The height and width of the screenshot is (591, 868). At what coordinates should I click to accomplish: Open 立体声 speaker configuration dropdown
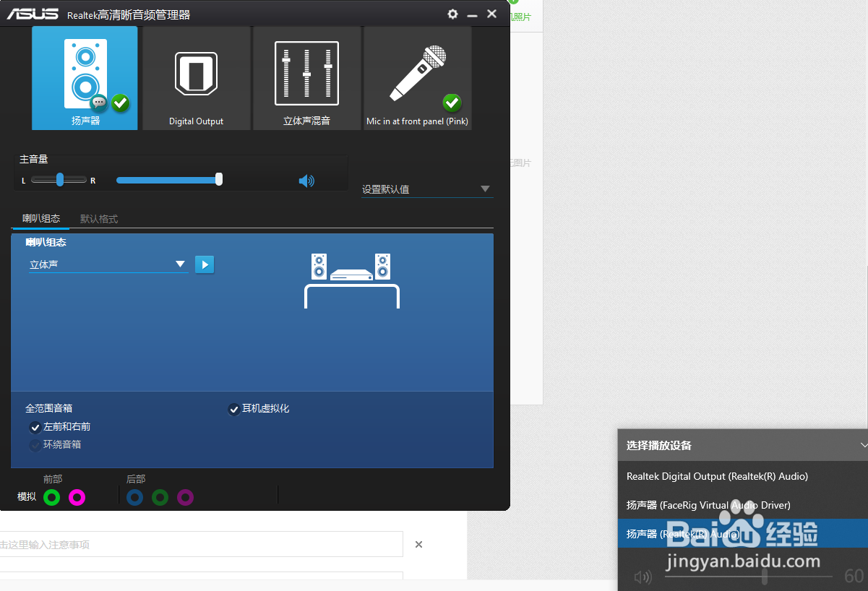(x=108, y=264)
